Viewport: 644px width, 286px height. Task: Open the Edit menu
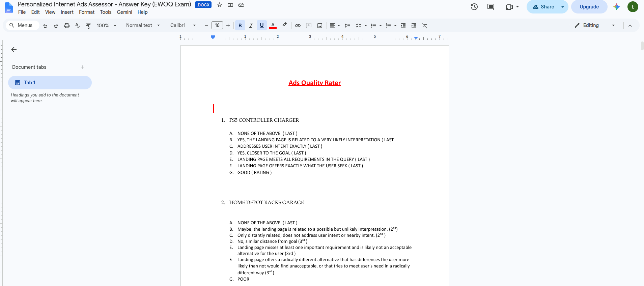click(x=35, y=12)
